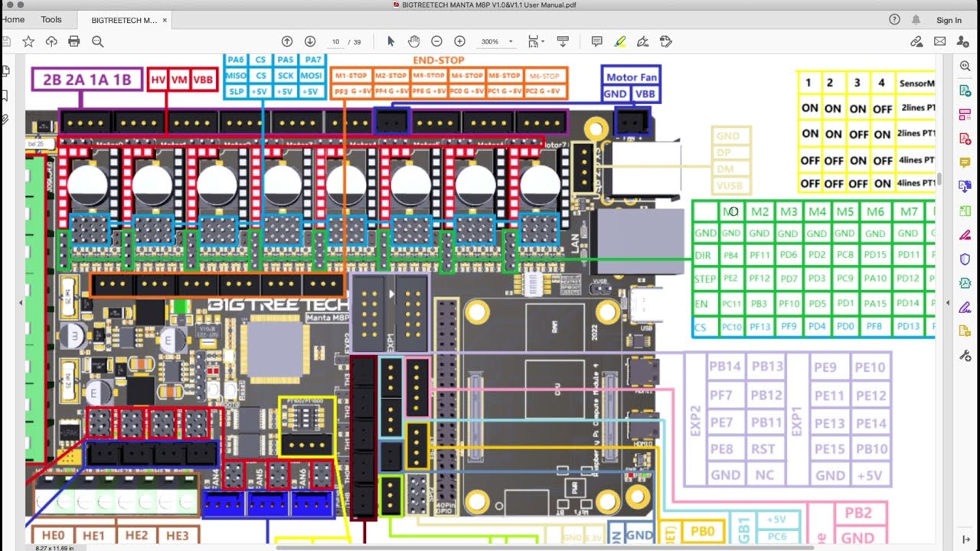Click the share with others person icon
This screenshot has height=551, width=980.
[963, 41]
